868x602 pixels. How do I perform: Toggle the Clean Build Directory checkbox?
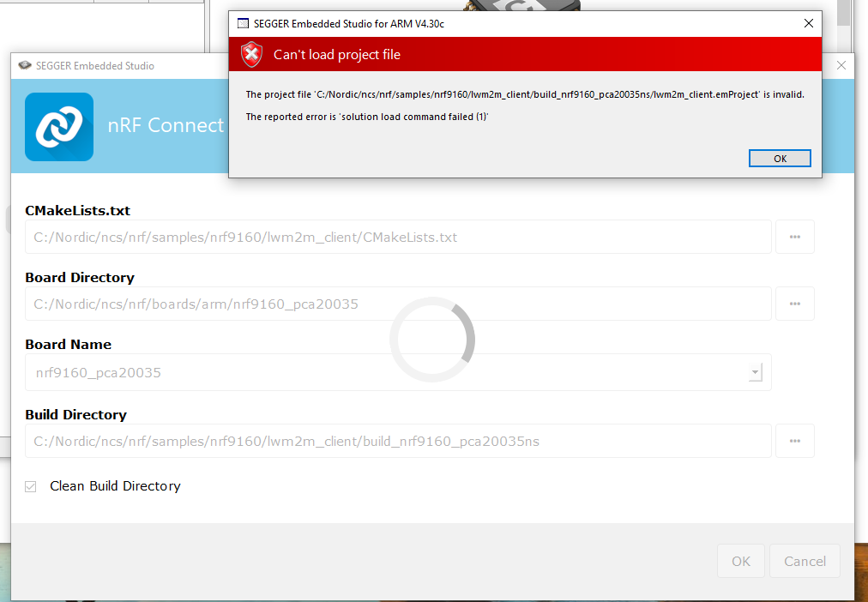click(30, 486)
